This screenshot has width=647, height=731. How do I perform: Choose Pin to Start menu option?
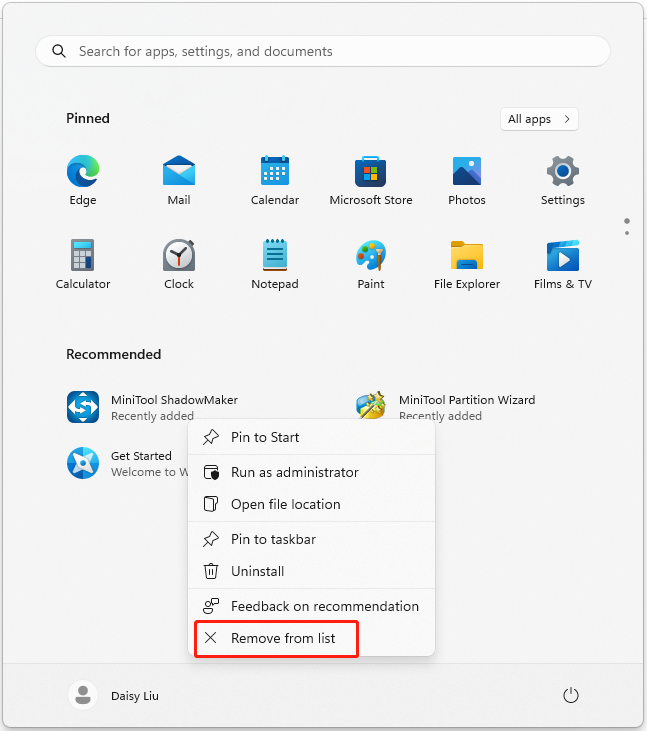[x=265, y=437]
